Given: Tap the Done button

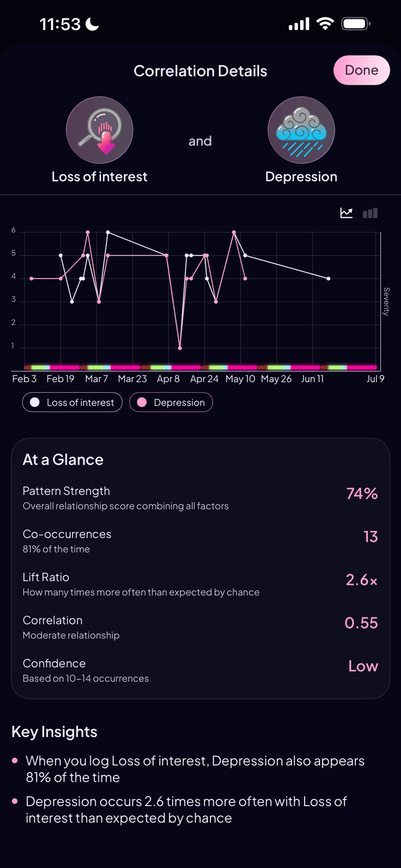Looking at the screenshot, I should click(361, 70).
